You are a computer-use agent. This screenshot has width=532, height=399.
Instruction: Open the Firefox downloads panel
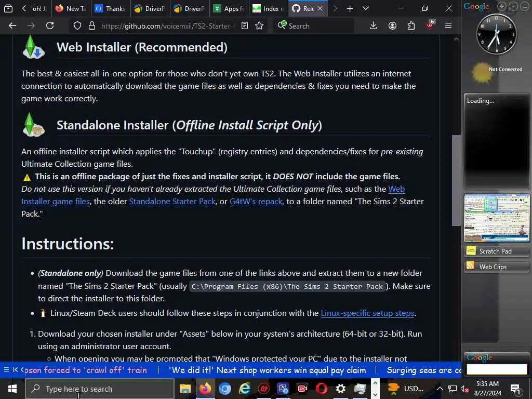[373, 26]
